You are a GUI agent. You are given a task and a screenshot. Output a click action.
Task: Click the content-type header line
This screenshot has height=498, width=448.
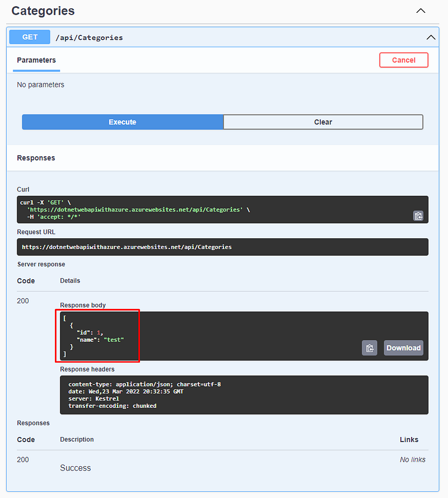(x=144, y=384)
